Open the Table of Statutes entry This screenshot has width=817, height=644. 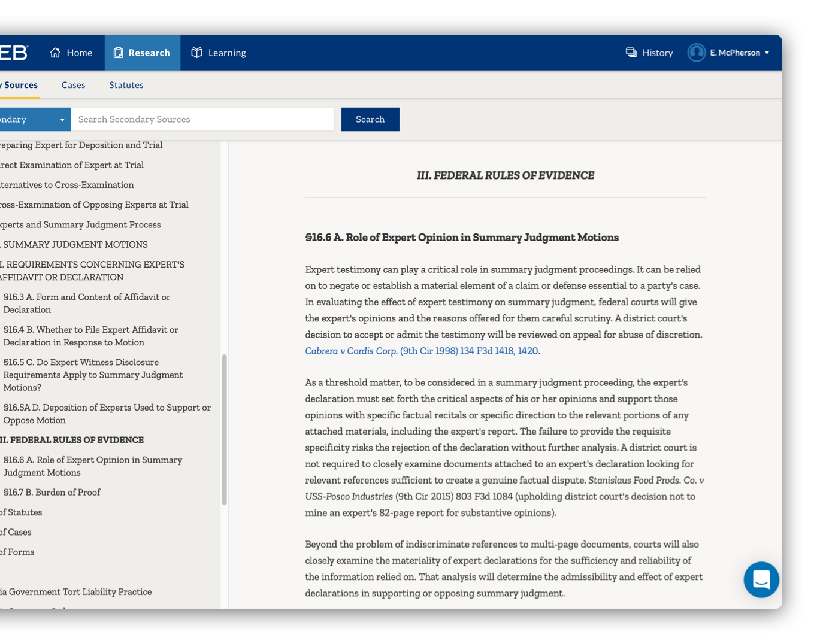click(21, 512)
